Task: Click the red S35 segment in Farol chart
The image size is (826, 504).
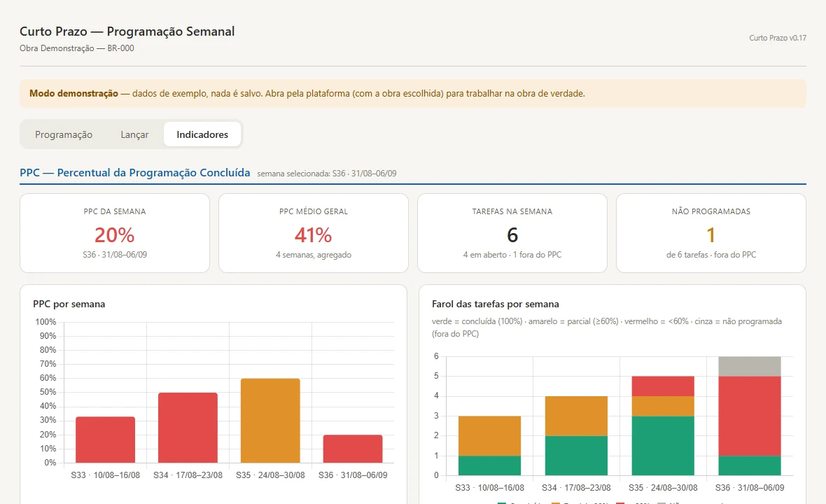Action: click(x=663, y=386)
